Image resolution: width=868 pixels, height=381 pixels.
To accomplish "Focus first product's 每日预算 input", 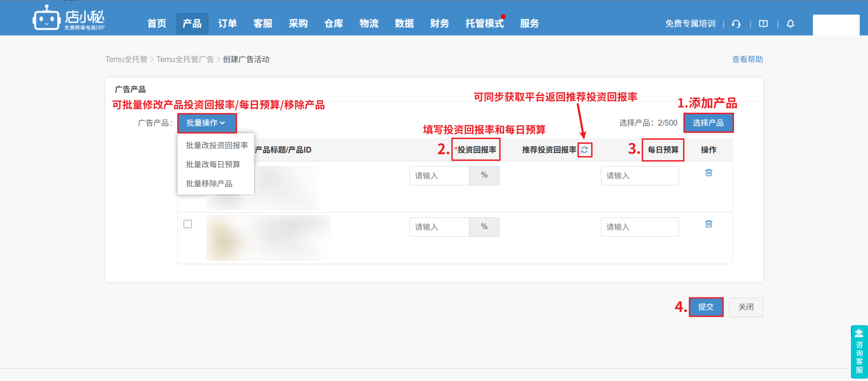I will 639,176.
